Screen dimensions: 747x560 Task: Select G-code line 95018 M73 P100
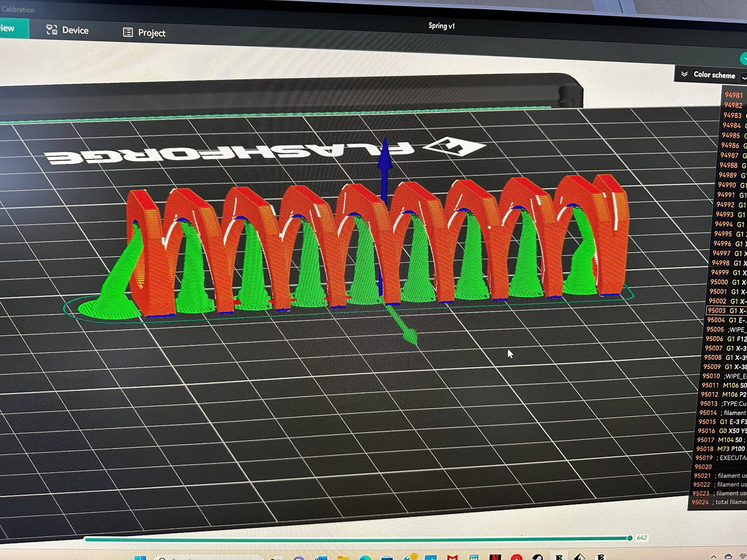pos(722,449)
